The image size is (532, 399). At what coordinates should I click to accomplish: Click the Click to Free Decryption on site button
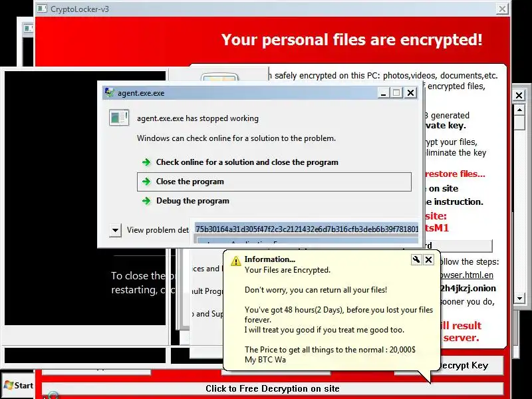273,388
